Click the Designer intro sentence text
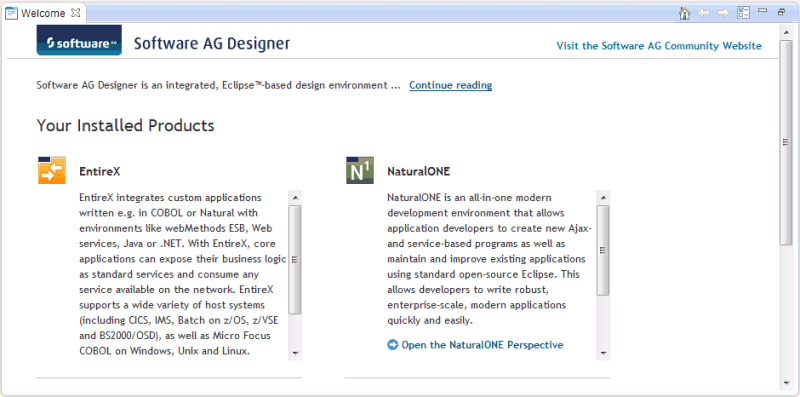The width and height of the screenshot is (800, 397). tap(218, 85)
